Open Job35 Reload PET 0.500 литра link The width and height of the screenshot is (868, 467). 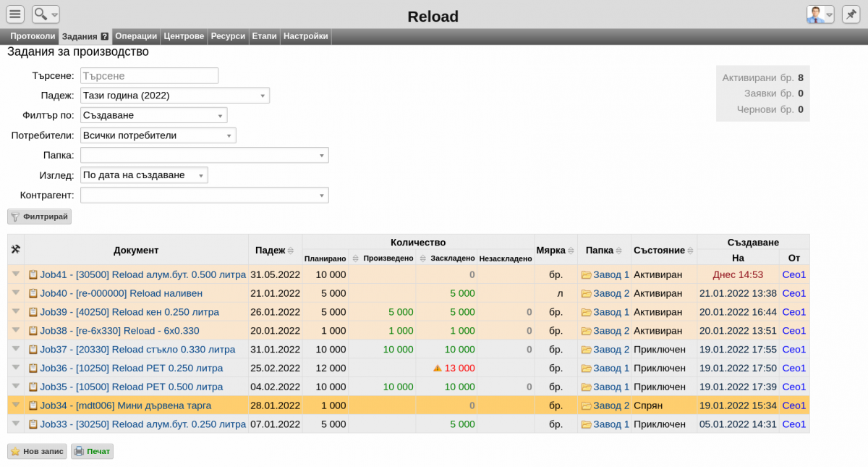(x=132, y=387)
